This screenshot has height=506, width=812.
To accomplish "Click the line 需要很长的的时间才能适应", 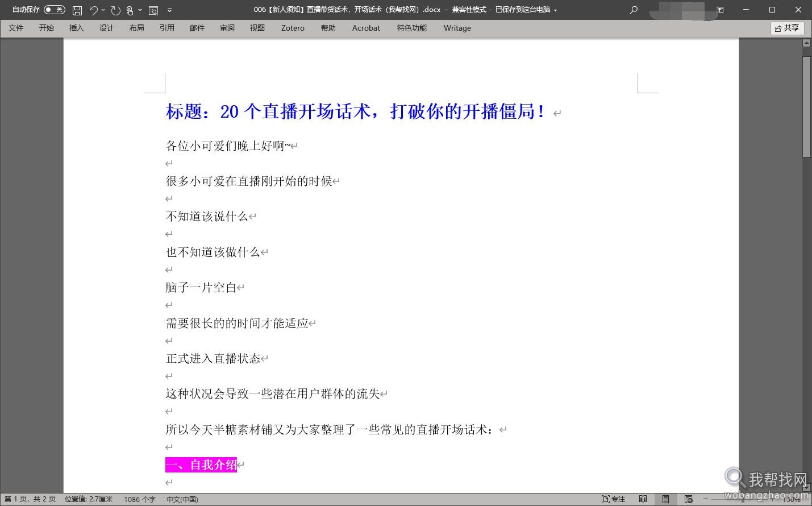I will click(x=237, y=323).
